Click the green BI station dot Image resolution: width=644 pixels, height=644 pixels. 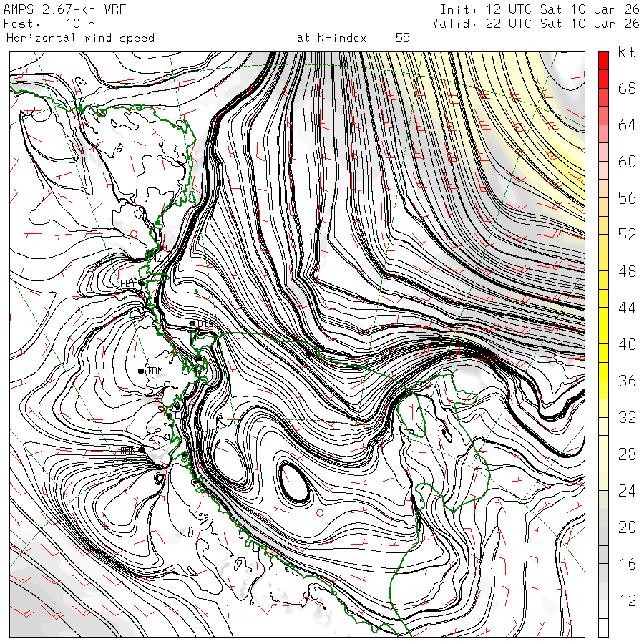coord(192,323)
